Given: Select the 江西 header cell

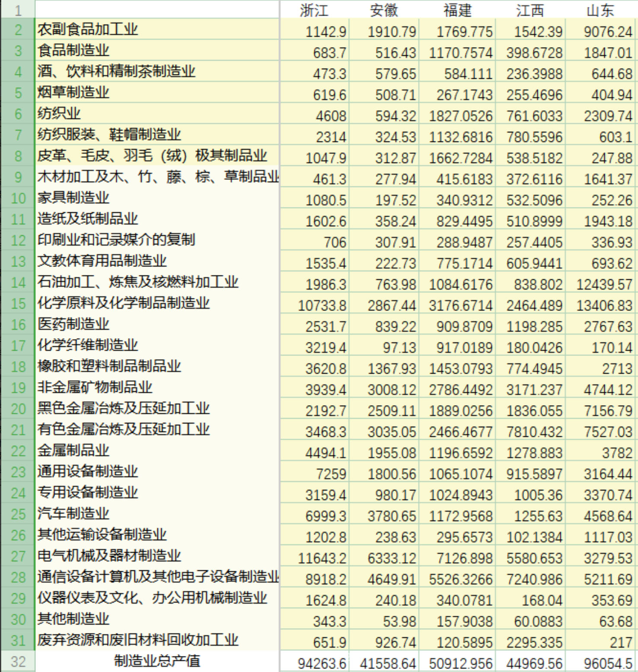Looking at the screenshot, I should pos(530,10).
